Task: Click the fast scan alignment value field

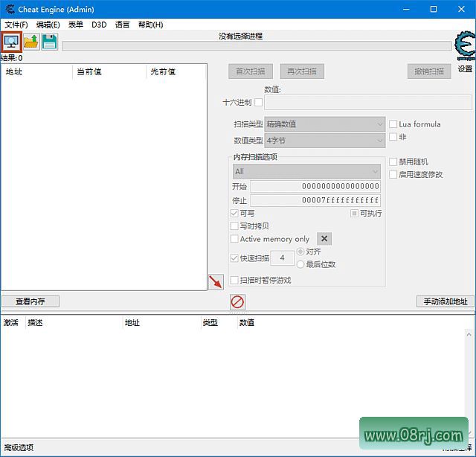Action: (x=283, y=258)
